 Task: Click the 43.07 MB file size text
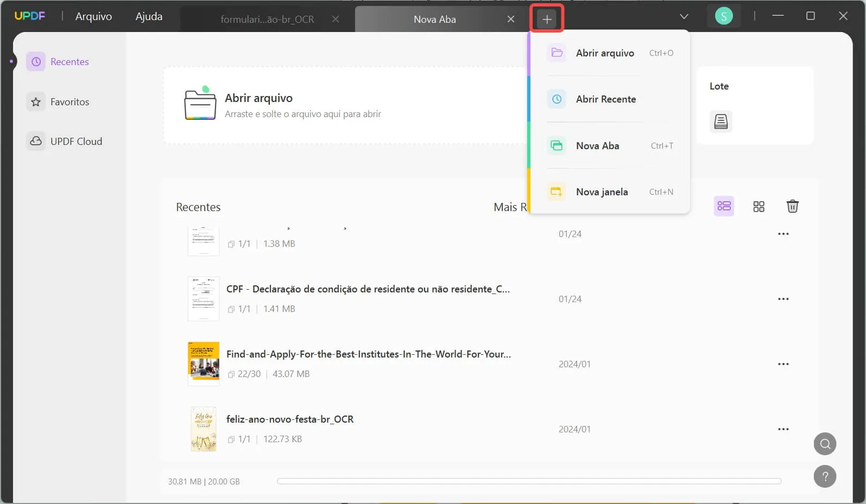(291, 374)
